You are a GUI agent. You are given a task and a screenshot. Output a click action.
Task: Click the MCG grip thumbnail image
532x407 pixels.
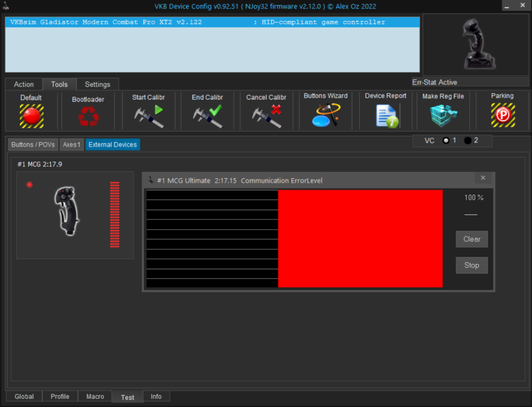point(67,211)
